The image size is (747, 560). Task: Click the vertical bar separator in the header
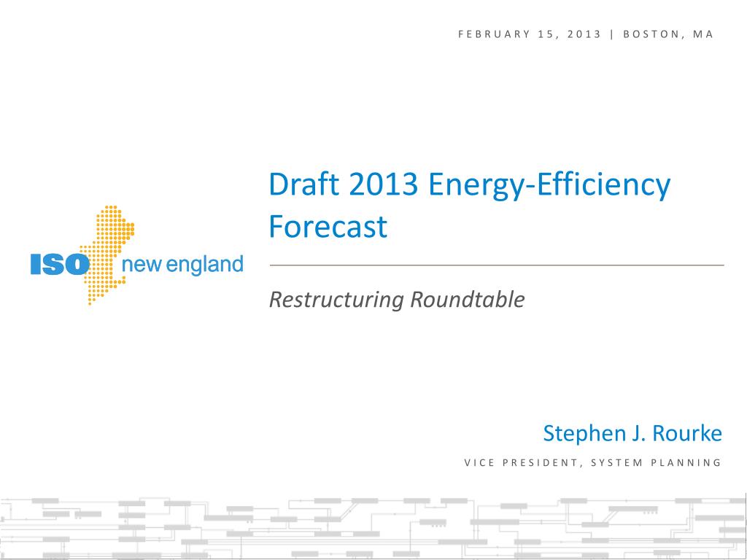(x=612, y=34)
